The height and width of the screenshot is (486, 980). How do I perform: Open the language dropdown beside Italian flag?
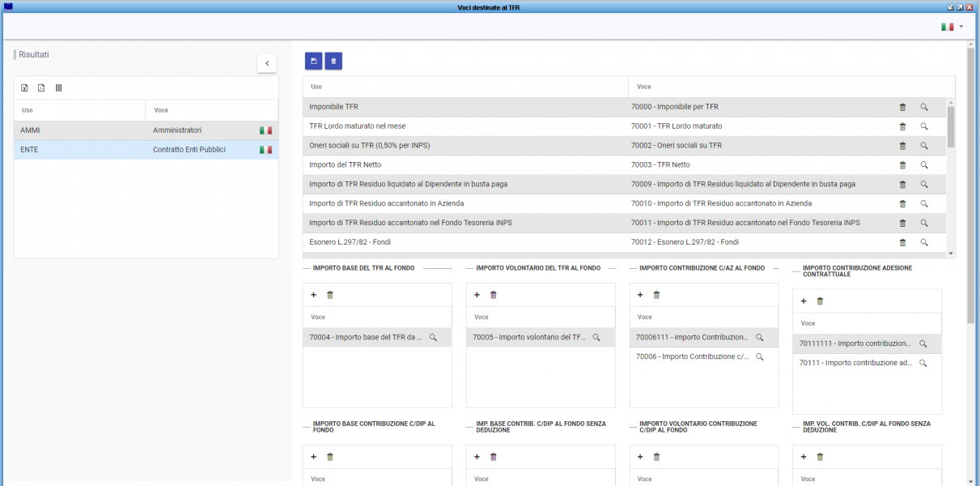click(961, 27)
